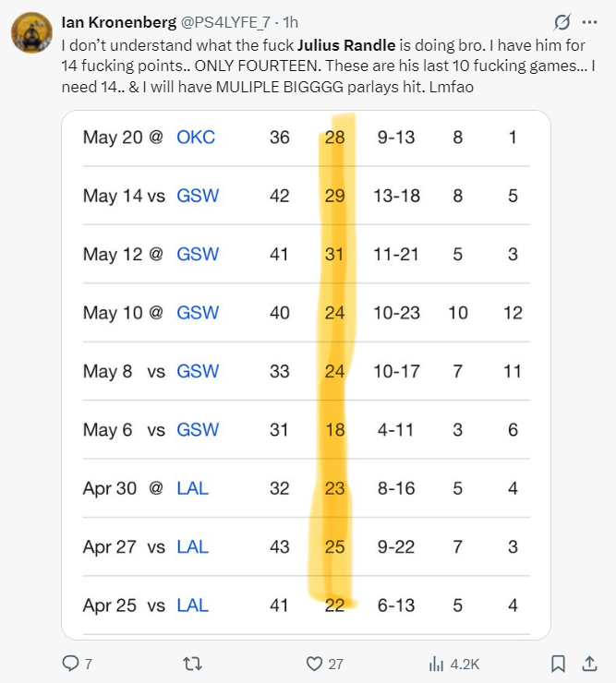Image resolution: width=616 pixels, height=683 pixels.
Task: Click the Ian Kronenberg display name
Action: click(x=120, y=22)
